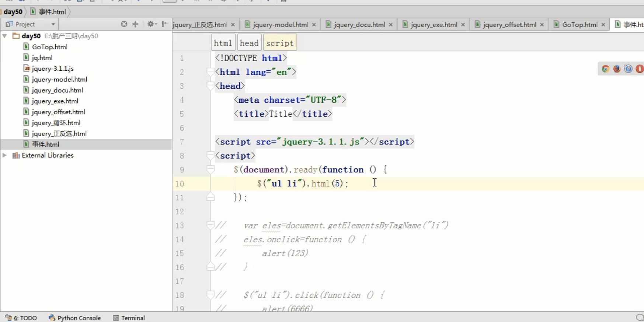Close the jquery_exe.html tab
Screen dimensions: 644x322
click(463, 25)
